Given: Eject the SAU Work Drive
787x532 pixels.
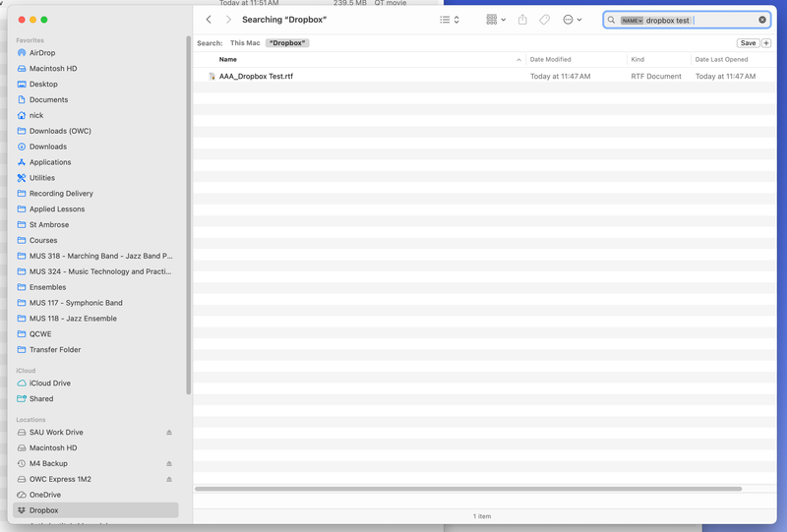Looking at the screenshot, I should (x=168, y=433).
